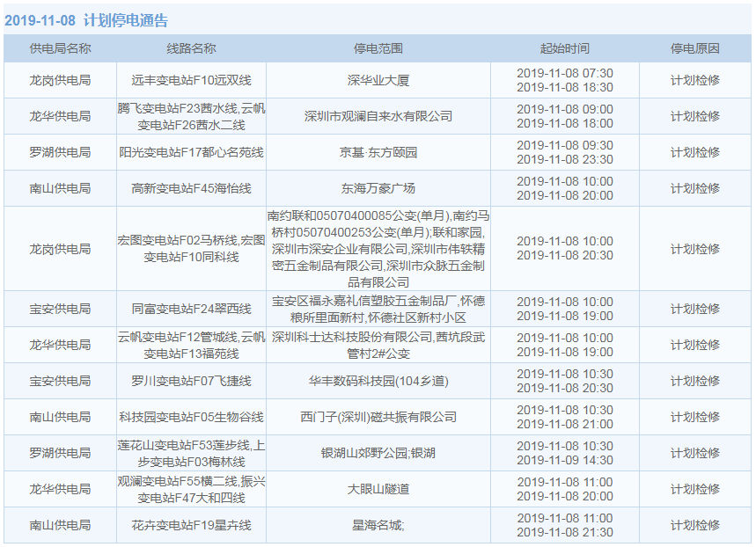Click the 大眼山隧道 outage area
Screen dimensions: 756x547
click(378, 489)
